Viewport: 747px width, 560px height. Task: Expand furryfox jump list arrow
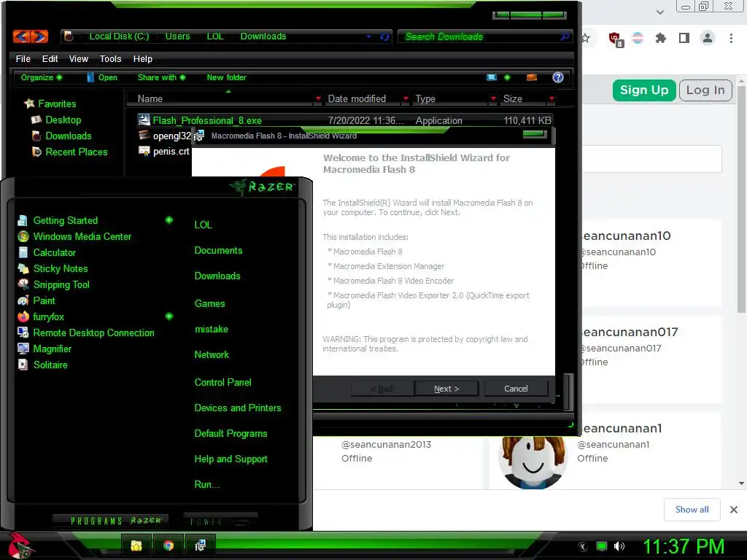[x=169, y=316]
